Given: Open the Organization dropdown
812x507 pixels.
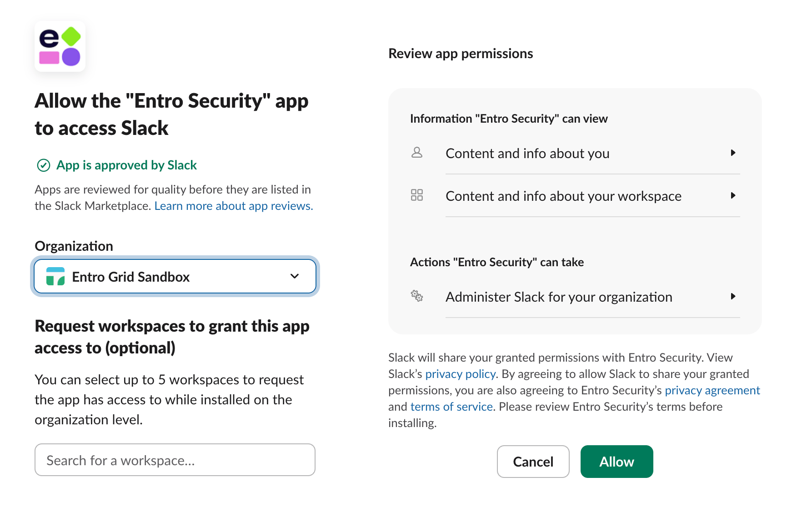Looking at the screenshot, I should [x=175, y=276].
